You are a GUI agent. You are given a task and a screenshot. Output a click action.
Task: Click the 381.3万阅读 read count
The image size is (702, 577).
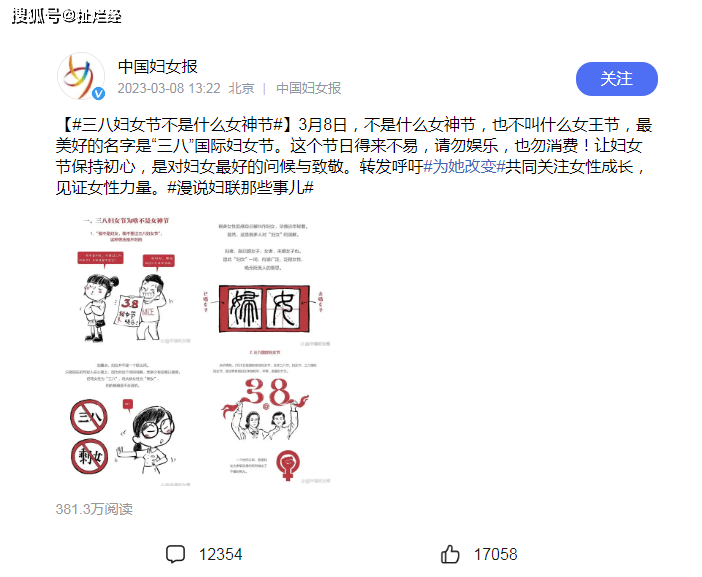point(94,509)
